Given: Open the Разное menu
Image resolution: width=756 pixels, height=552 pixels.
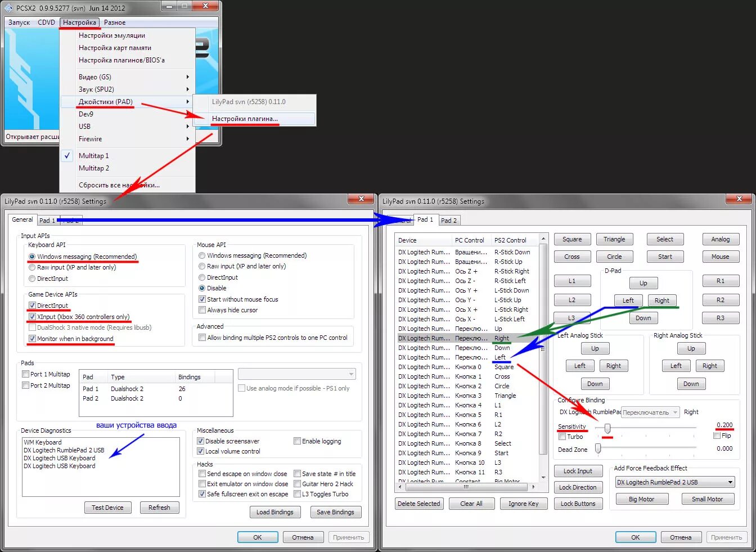Looking at the screenshot, I should click(115, 23).
